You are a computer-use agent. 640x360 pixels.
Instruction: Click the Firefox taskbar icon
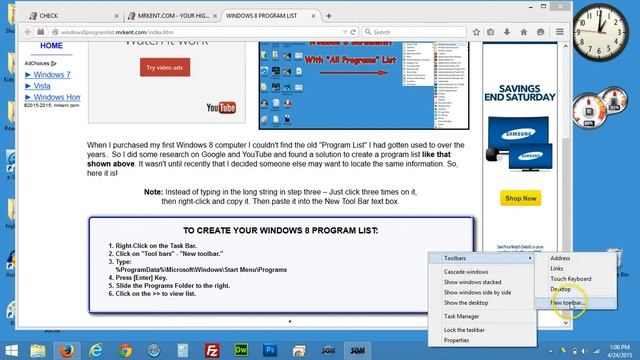click(67, 351)
